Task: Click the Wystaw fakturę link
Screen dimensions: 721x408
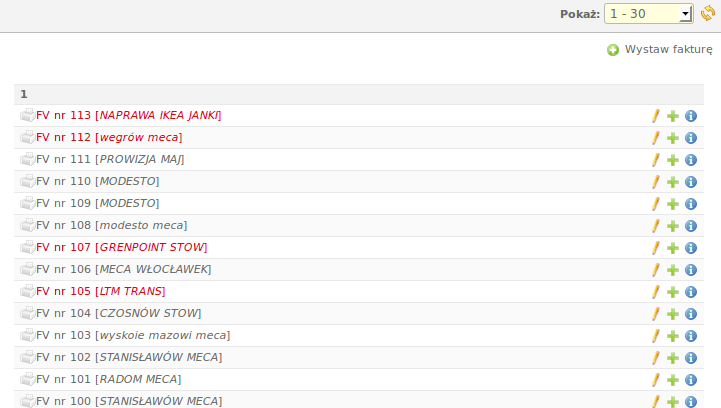Action: (x=669, y=49)
